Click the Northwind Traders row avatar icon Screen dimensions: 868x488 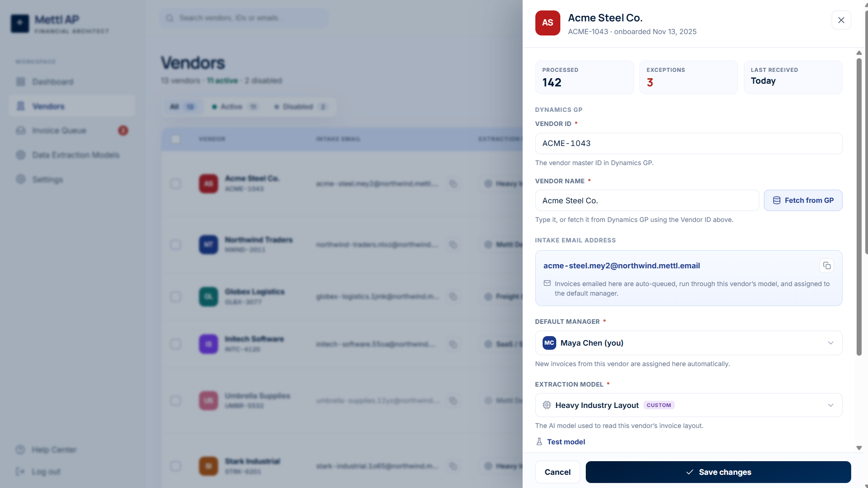[x=209, y=245]
